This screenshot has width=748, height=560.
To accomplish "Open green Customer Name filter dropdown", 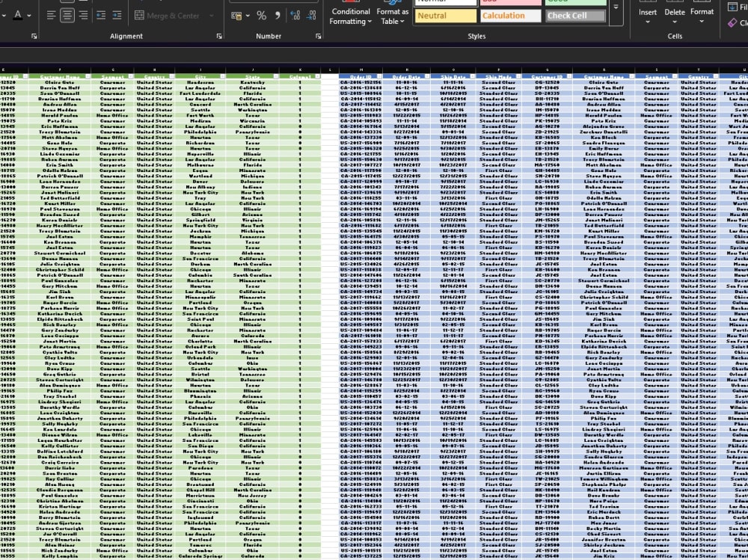I will pyautogui.click(x=88, y=76).
